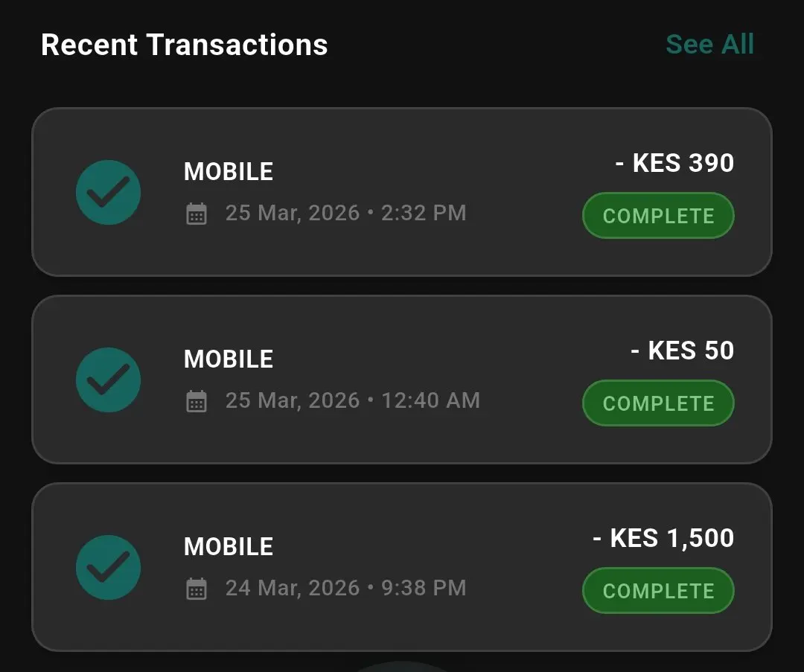
Task: Tap COMPLETE badge on KES 1,500 transaction
Action: click(658, 592)
